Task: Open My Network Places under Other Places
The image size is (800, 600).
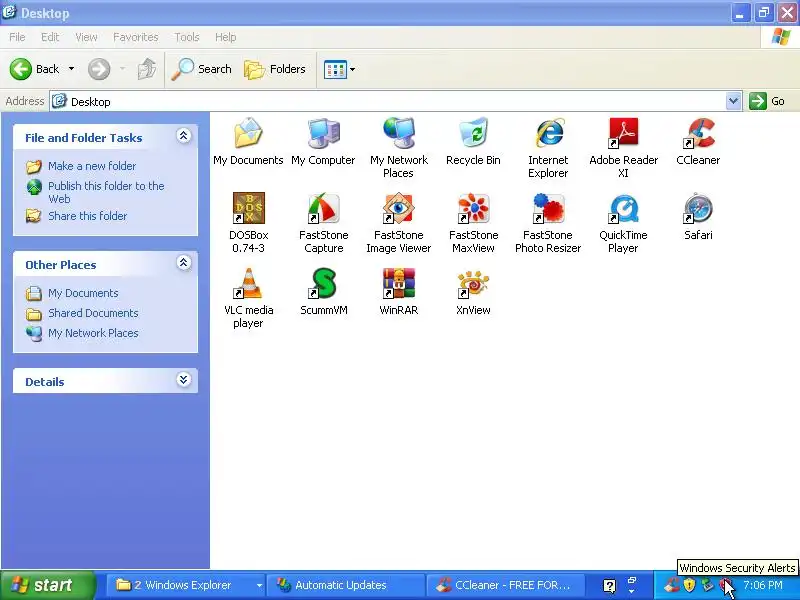Action: [93, 333]
